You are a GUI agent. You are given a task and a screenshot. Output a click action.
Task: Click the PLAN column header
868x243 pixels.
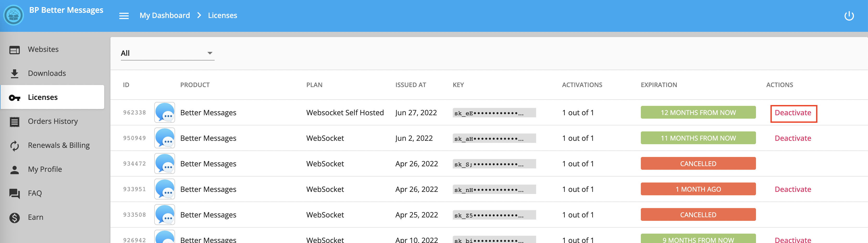coord(314,85)
